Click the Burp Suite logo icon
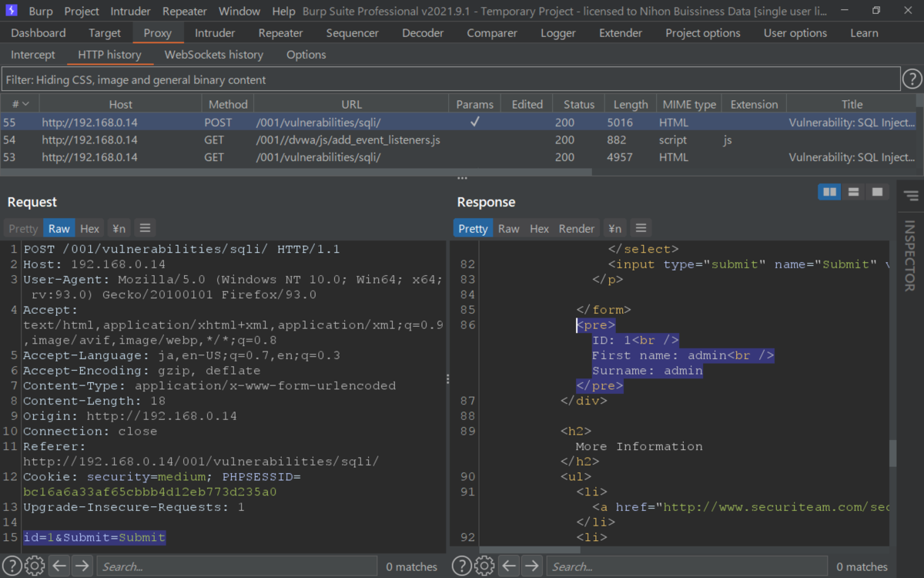 click(12, 11)
